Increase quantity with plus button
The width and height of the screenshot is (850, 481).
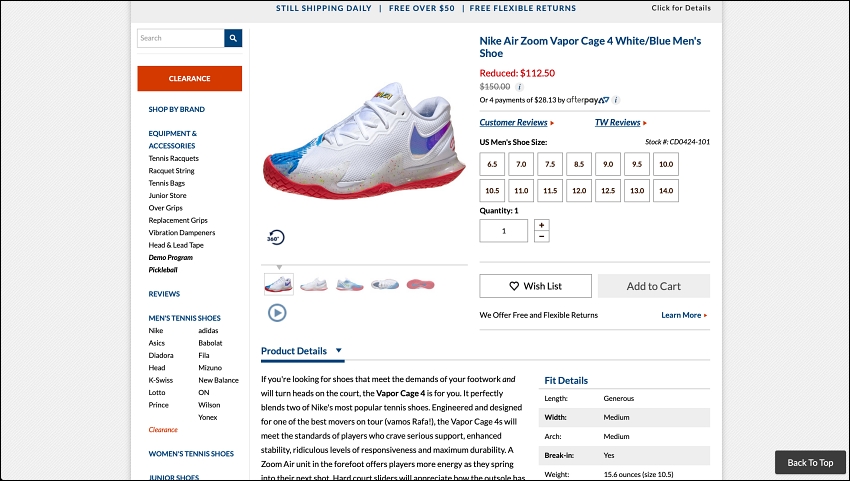pyautogui.click(x=541, y=225)
